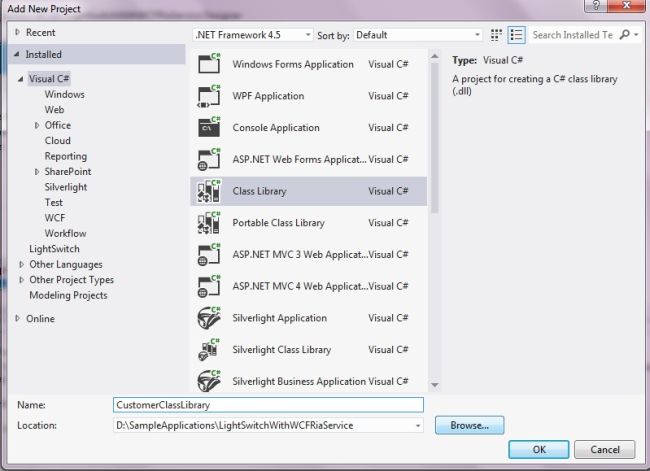Select the WCF category
This screenshot has height=471, width=650.
[55, 218]
